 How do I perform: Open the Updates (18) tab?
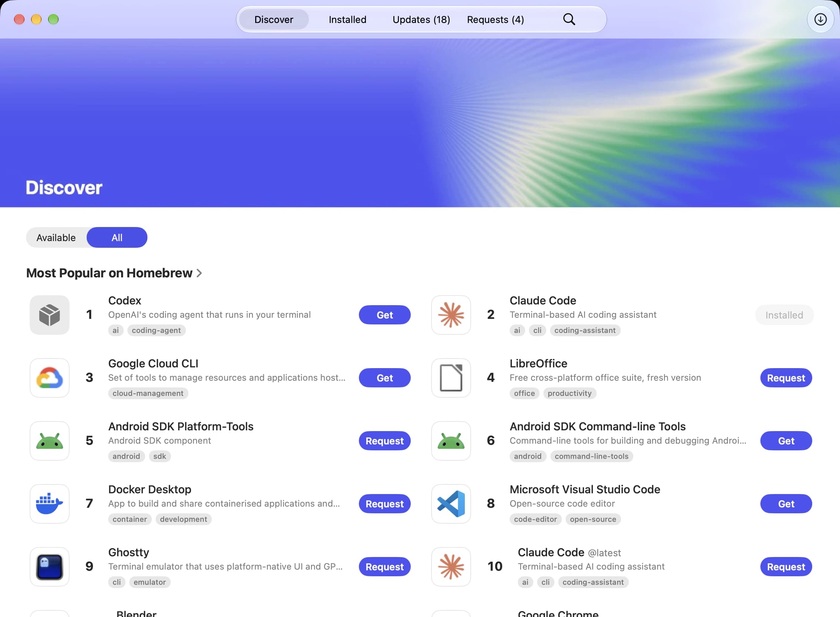[421, 19]
